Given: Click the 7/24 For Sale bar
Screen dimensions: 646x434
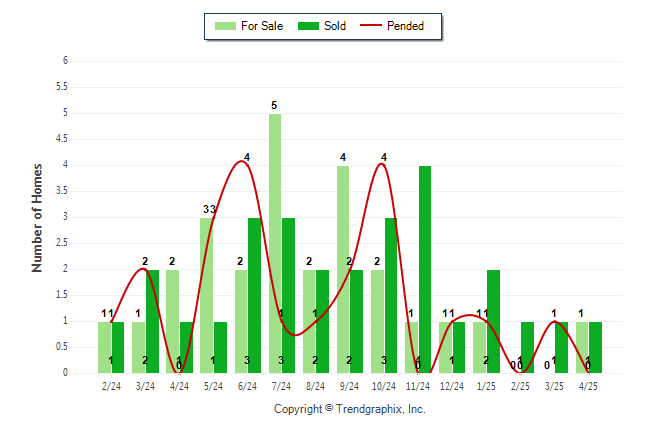Looking at the screenshot, I should click(275, 244).
